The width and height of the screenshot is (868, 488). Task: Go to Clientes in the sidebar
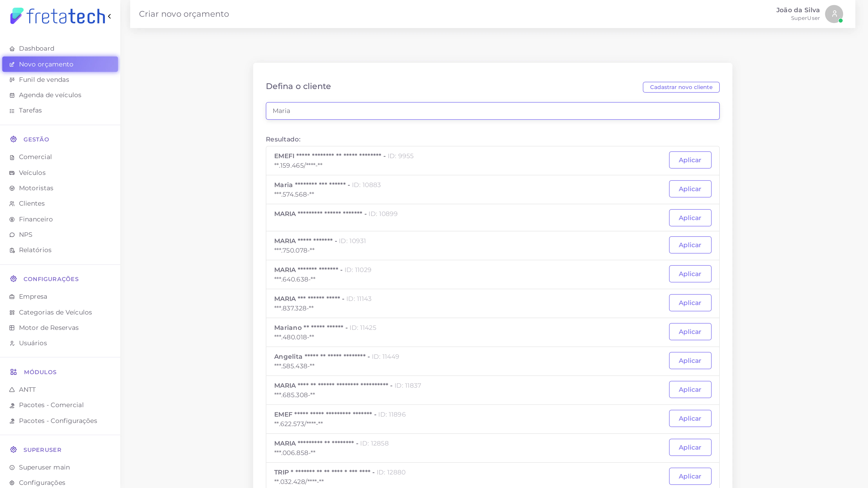[32, 203]
